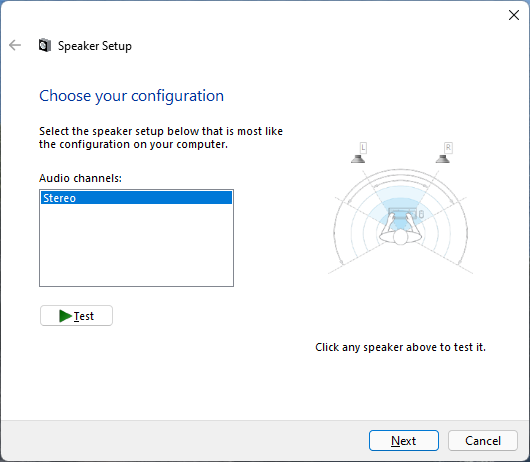Click 'Click any speaker above to test it' text
The image size is (530, 462).
pos(401,347)
